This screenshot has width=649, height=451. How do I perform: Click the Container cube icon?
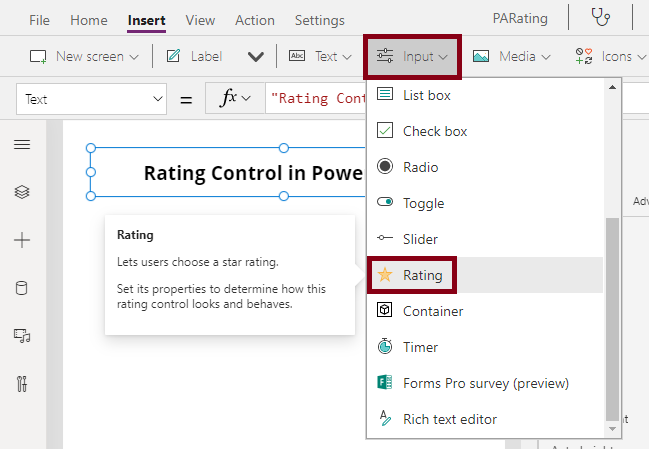[x=385, y=309]
